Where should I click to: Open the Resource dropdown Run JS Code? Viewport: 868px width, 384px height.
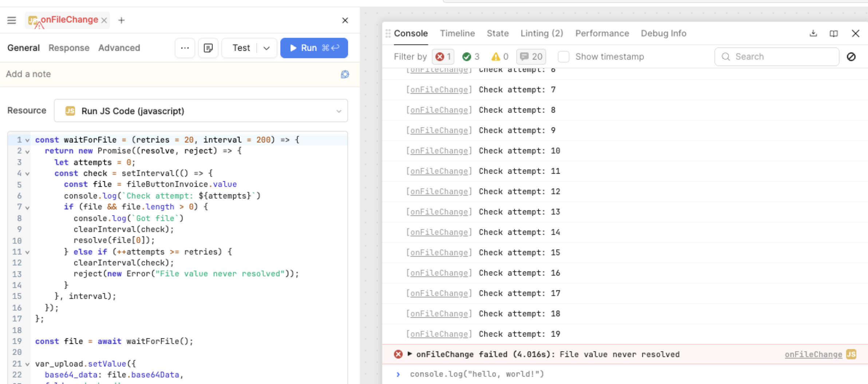click(x=201, y=111)
